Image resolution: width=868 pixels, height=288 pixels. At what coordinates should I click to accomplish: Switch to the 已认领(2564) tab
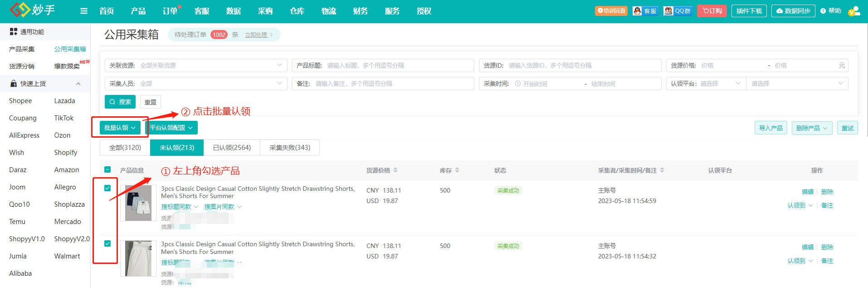tap(232, 148)
